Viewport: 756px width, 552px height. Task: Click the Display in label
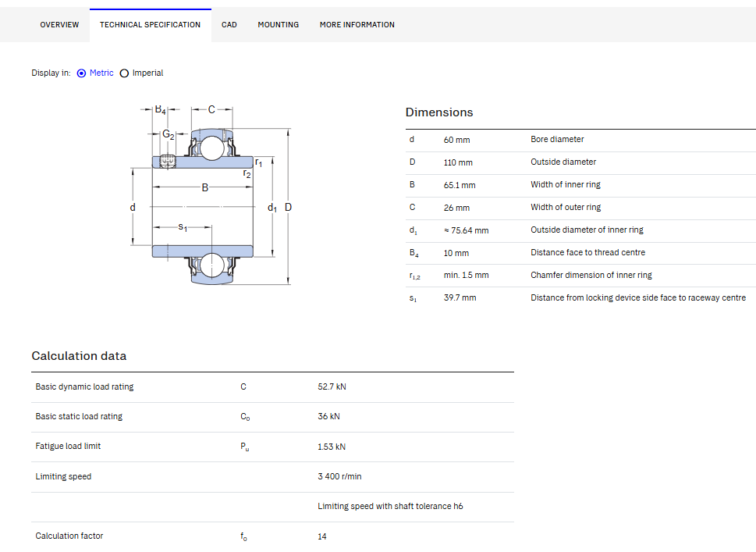coord(51,73)
